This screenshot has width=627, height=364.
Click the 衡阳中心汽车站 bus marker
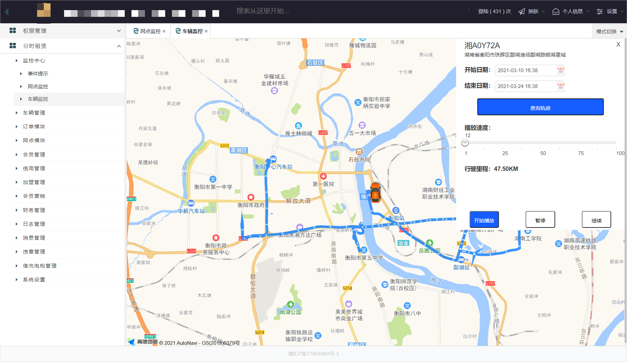[x=273, y=159]
